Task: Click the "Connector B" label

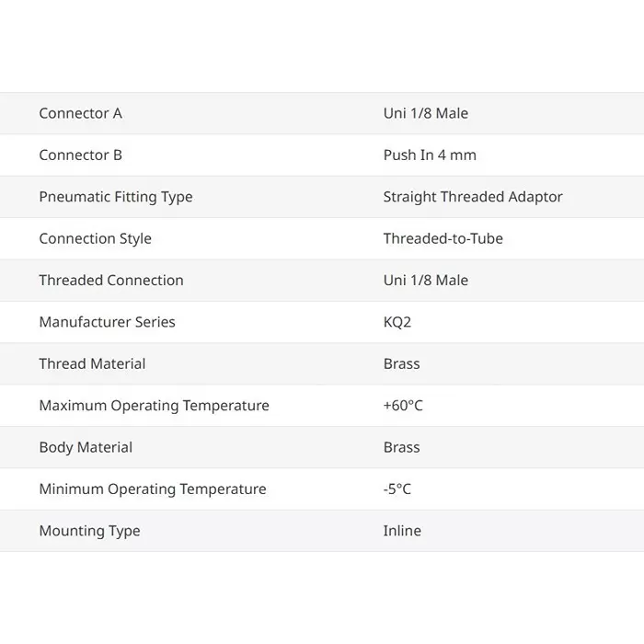Action: pos(80,155)
